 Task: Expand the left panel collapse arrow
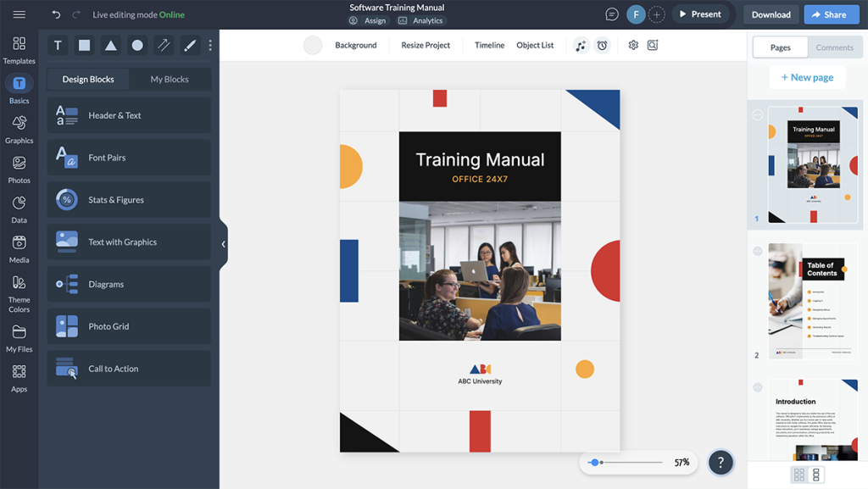223,244
